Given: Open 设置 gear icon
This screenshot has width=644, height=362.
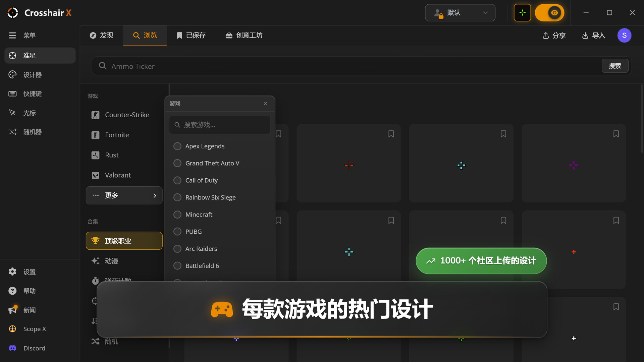Looking at the screenshot, I should coord(12,271).
